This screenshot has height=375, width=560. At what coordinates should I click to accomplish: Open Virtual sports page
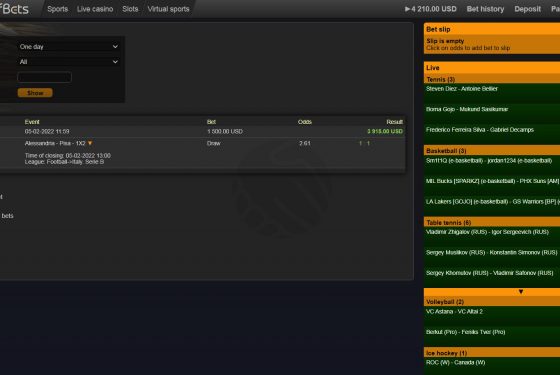tap(169, 9)
